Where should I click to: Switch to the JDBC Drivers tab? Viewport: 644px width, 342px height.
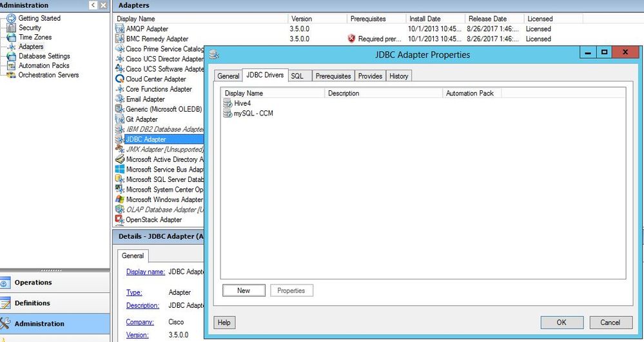(x=265, y=75)
